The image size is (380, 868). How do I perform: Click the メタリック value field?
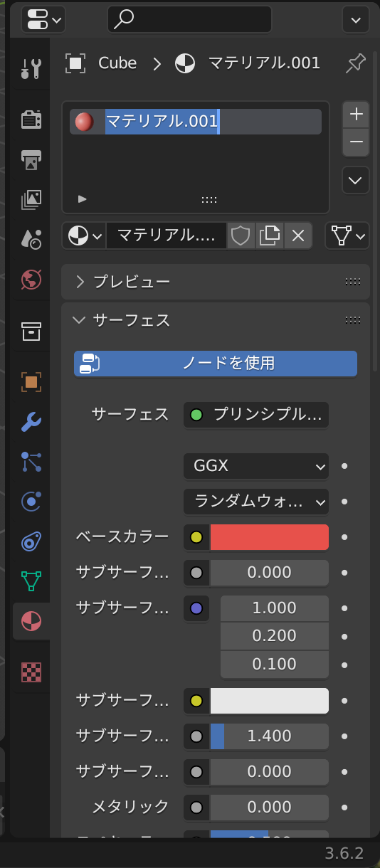(270, 807)
